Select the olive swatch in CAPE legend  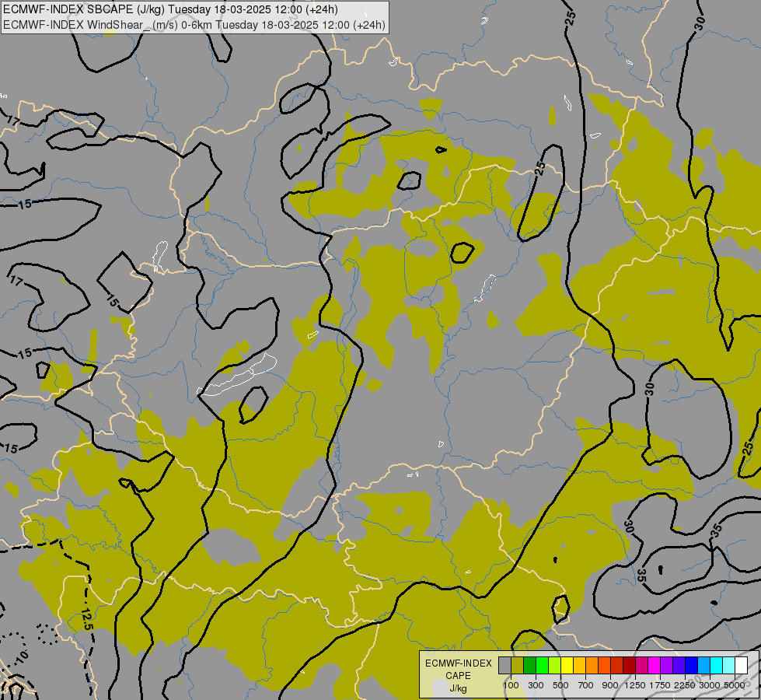pyautogui.click(x=517, y=666)
